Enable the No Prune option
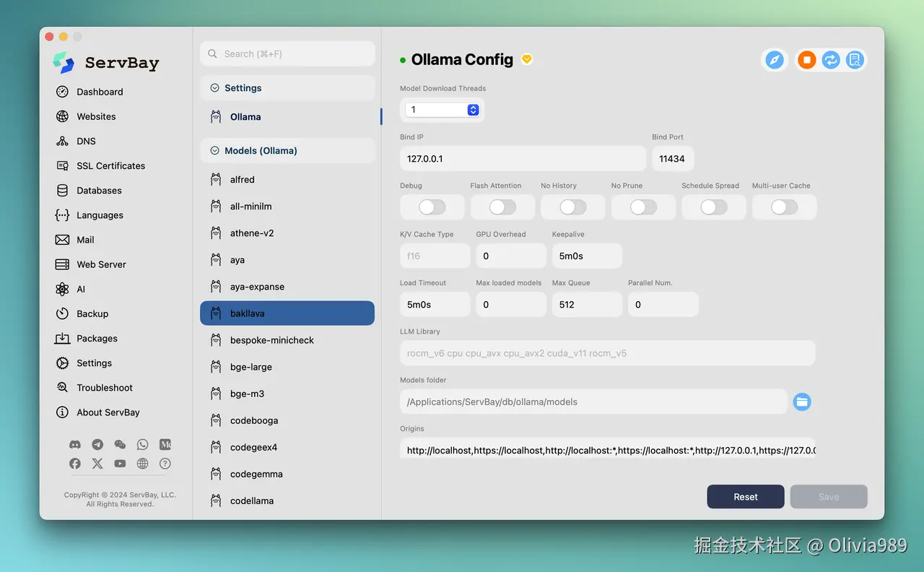 (x=643, y=207)
